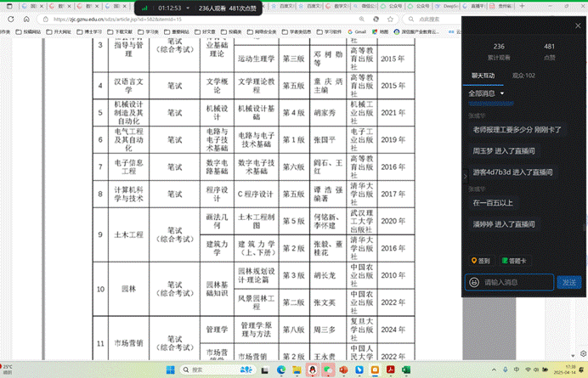Open the Windows Start menu
Image resolution: width=588 pixels, height=378 pixels.
click(x=170, y=370)
